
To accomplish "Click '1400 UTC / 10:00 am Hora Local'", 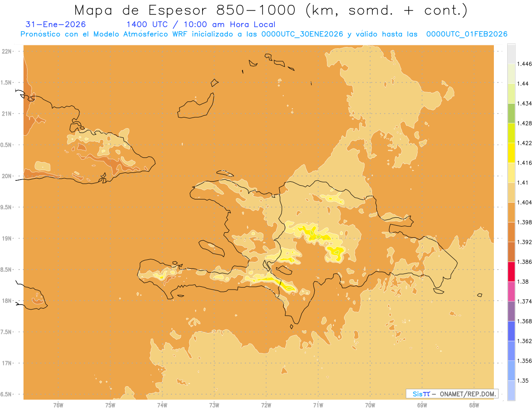I will 201,24.
